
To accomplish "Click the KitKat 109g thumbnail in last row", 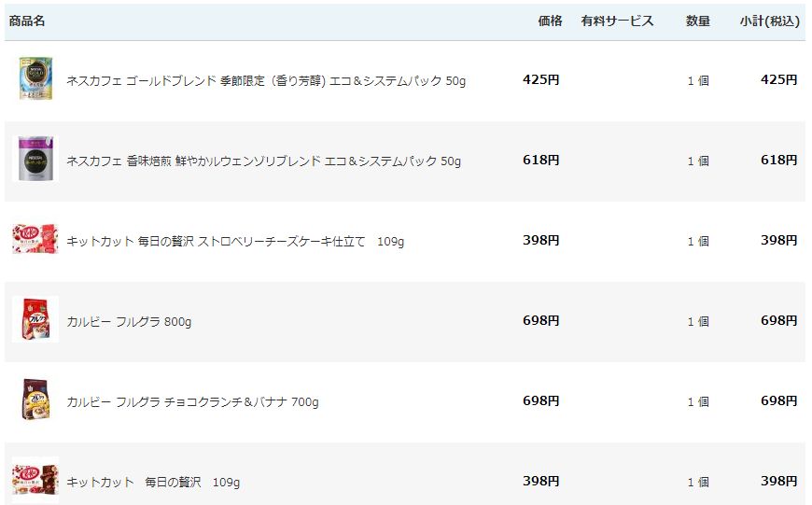I will click(x=35, y=481).
